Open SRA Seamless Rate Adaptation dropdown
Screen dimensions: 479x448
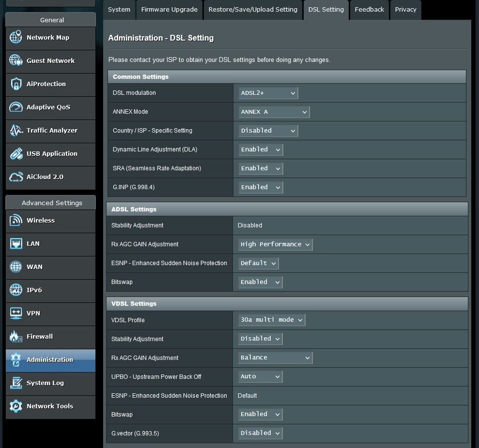(x=261, y=168)
